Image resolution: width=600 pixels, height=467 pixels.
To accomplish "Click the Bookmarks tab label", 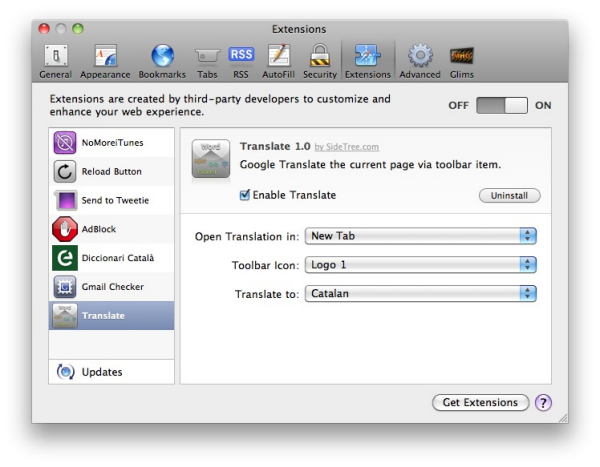I will tap(162, 74).
